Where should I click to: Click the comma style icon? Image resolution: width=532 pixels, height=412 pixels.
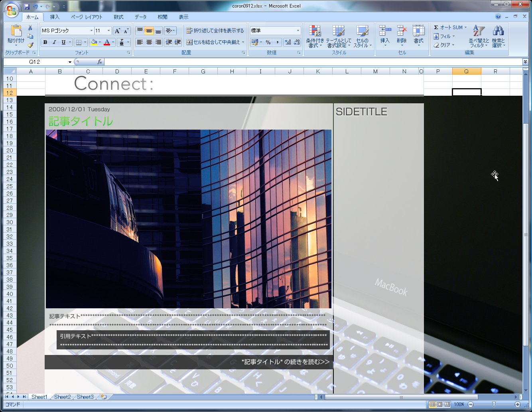(277, 42)
